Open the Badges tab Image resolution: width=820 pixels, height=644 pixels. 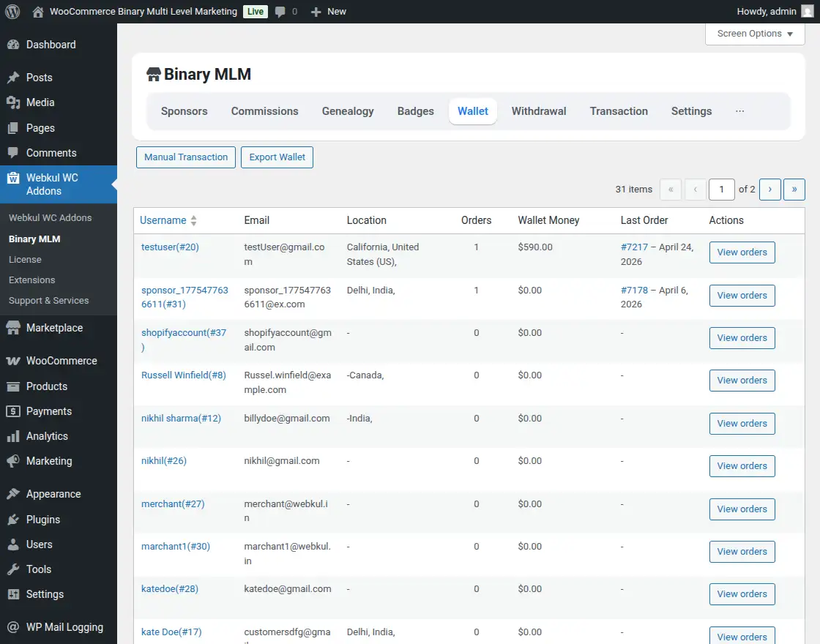coord(416,111)
